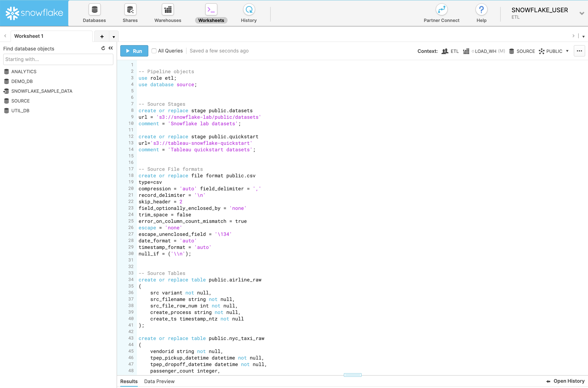Grab the results pane resize handle
This screenshot has width=588, height=388.
(353, 375)
